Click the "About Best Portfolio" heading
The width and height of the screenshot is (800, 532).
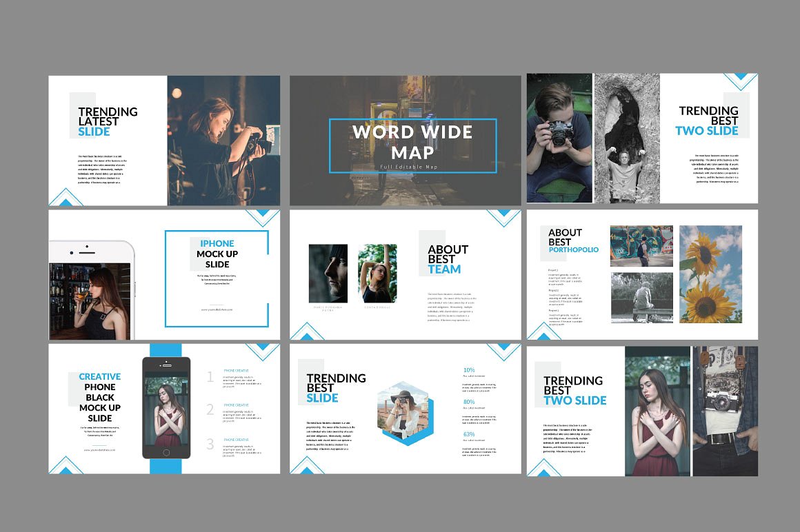click(573, 241)
